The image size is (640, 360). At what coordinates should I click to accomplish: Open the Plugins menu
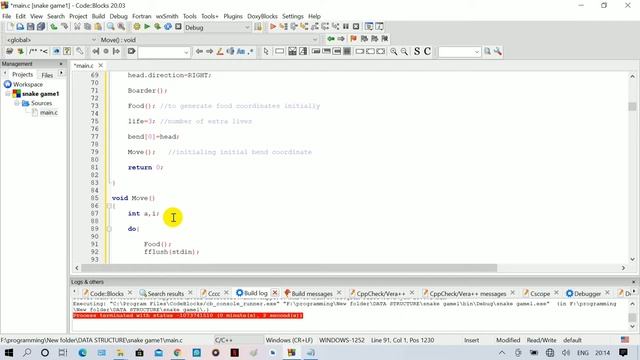pyautogui.click(x=233, y=16)
